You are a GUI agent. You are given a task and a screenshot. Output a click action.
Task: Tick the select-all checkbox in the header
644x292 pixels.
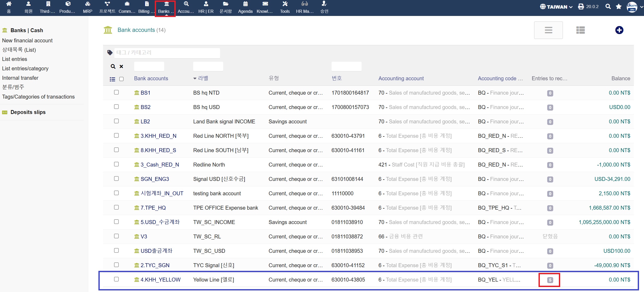(121, 79)
